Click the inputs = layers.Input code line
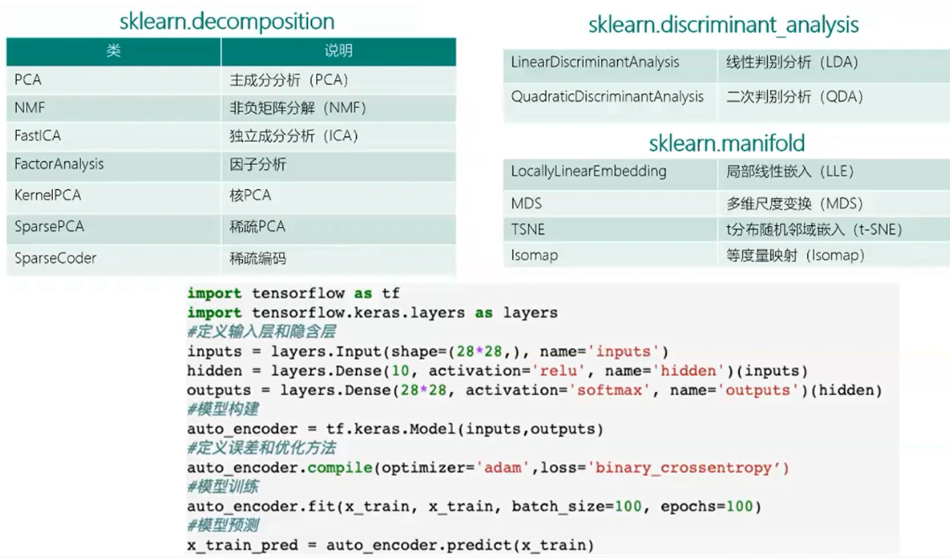This screenshot has height=560, width=950. click(x=428, y=351)
